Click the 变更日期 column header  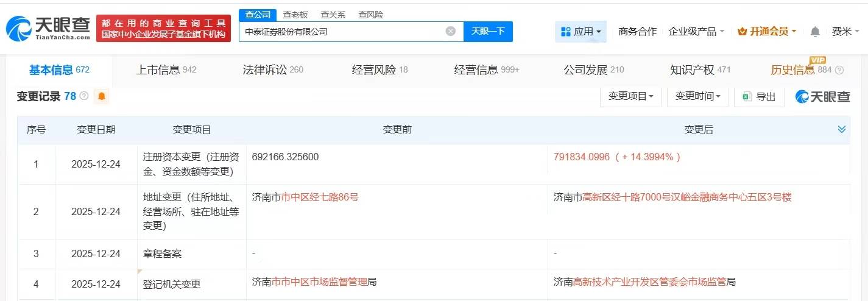pyautogui.click(x=96, y=130)
